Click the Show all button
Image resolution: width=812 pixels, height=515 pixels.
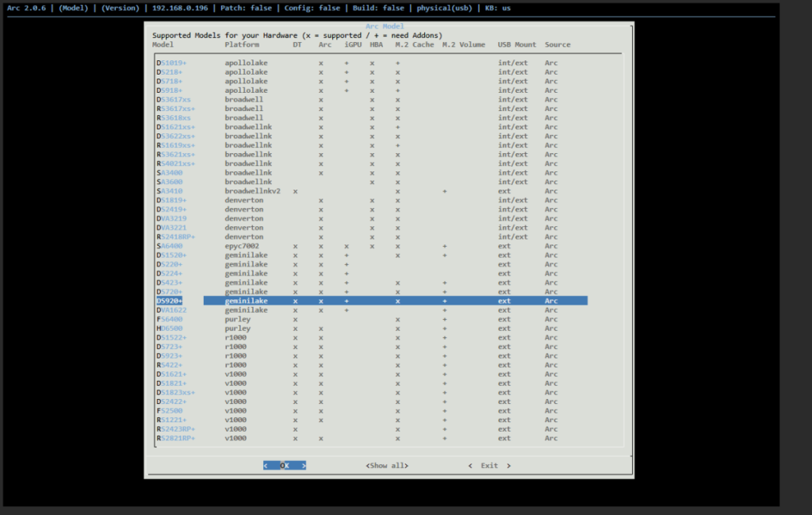(387, 466)
